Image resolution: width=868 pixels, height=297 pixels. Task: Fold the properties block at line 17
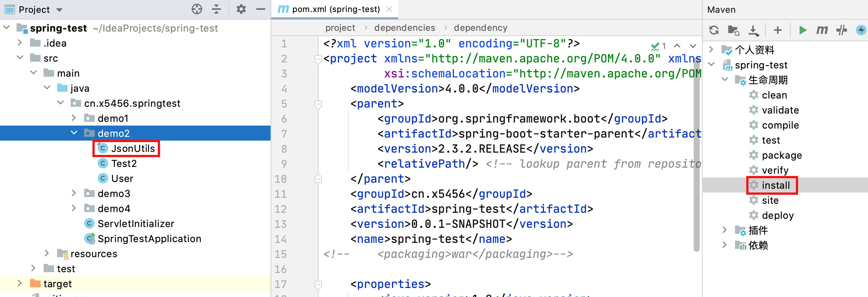(x=318, y=285)
